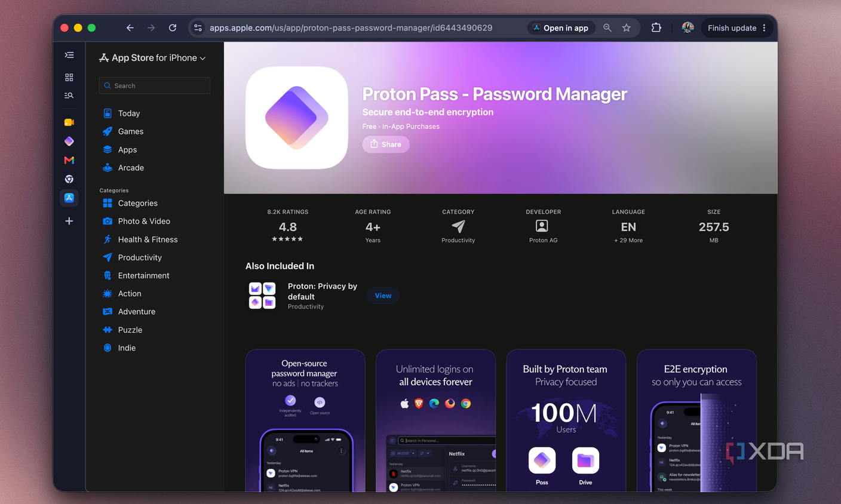Click the large Proton Pass app icon
Viewport: 841px width, 504px height.
click(297, 118)
